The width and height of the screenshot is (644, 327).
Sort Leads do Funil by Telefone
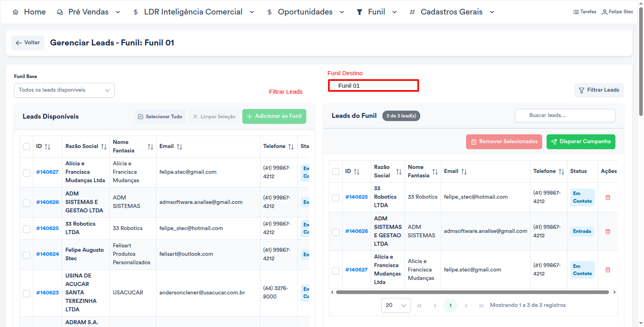pyautogui.click(x=561, y=172)
